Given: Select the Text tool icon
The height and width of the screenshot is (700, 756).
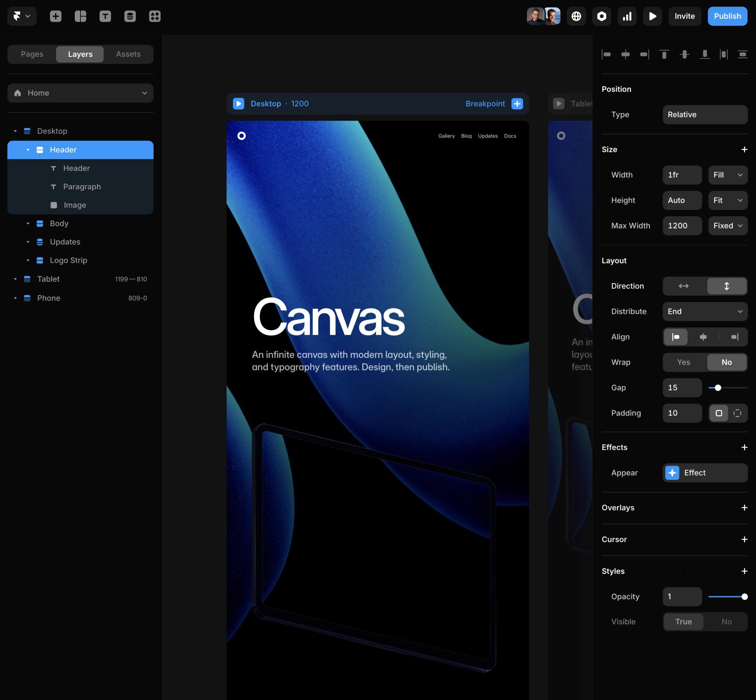Looking at the screenshot, I should pyautogui.click(x=105, y=16).
